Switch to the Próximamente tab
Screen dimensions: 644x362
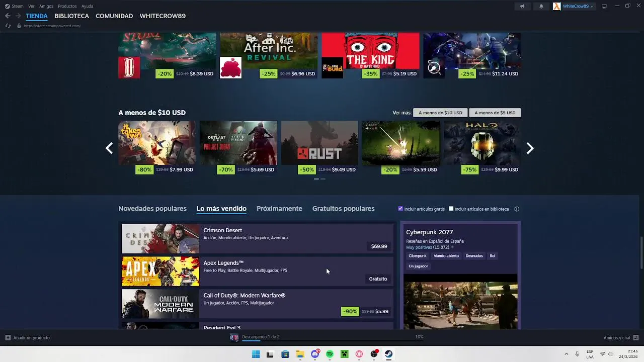[x=279, y=209]
